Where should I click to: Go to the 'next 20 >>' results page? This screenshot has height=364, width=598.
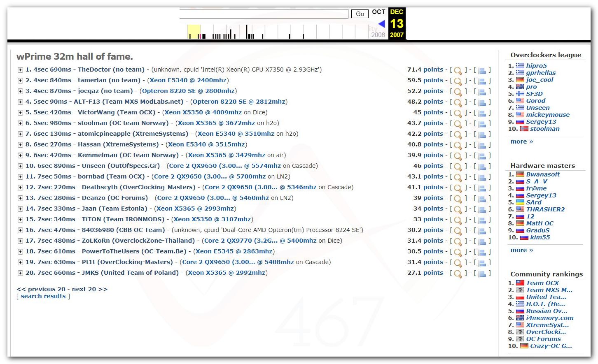coord(90,289)
